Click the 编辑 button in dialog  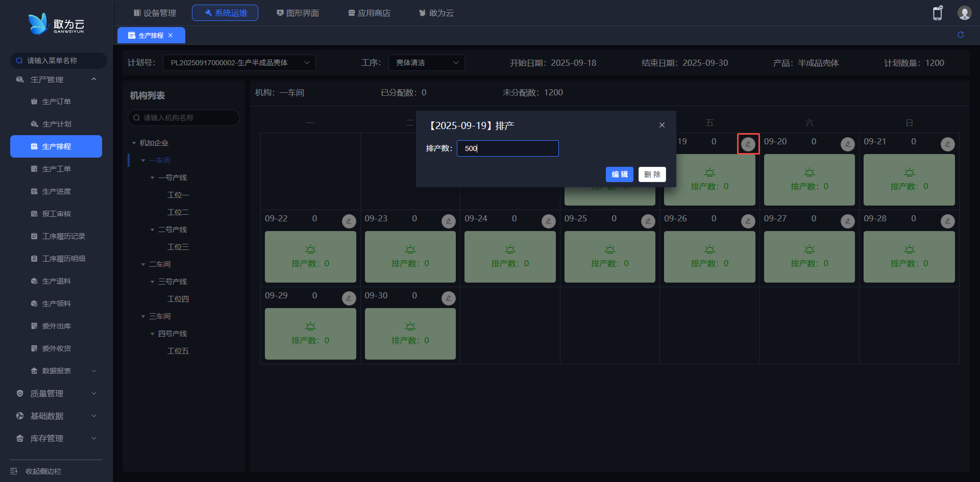[x=619, y=174]
